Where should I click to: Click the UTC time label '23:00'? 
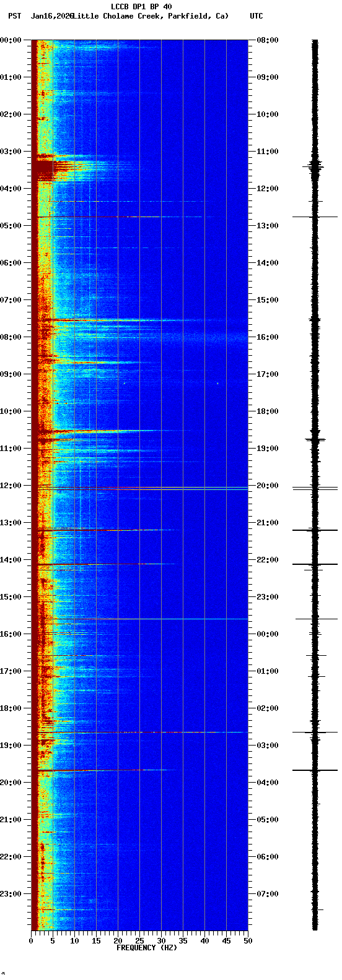pos(268,597)
